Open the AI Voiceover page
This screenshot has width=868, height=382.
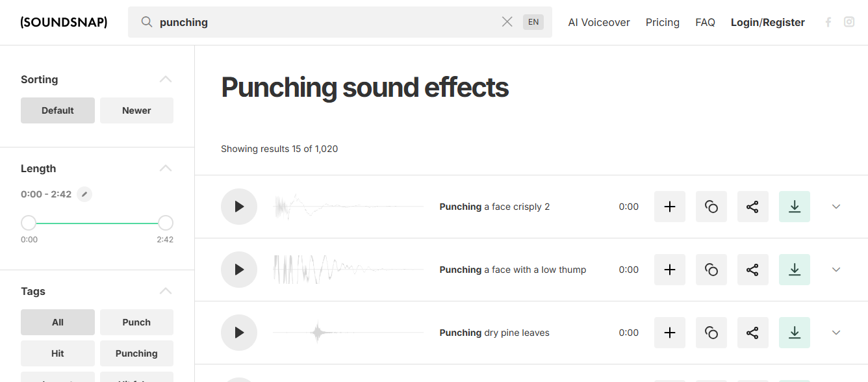[x=598, y=21]
